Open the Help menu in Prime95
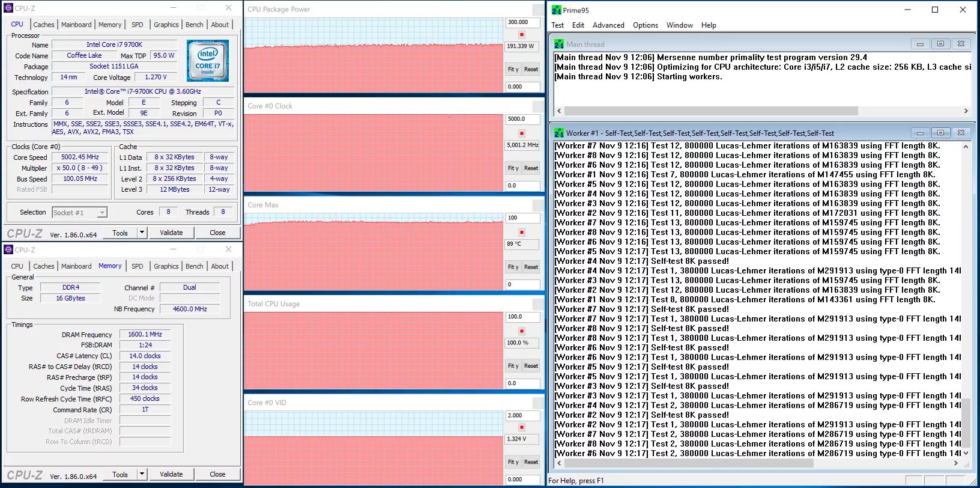 coord(709,25)
